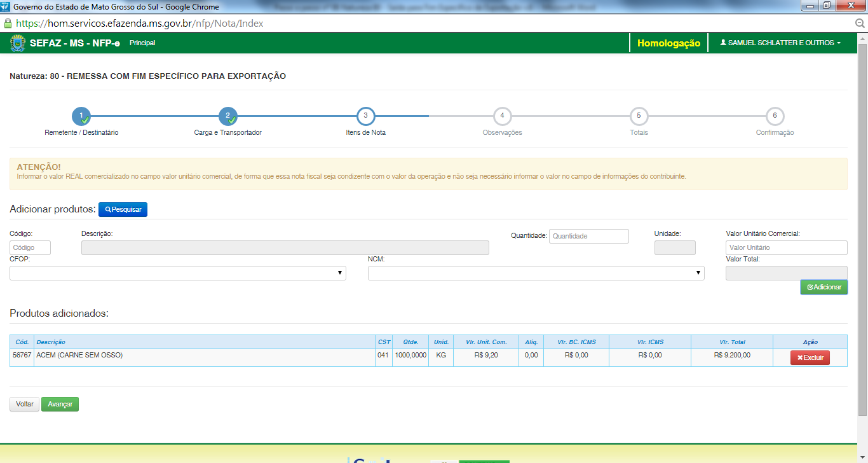
Task: Open SAMUEL SCHLATTER E OUTROS user dropdown
Action: pos(780,43)
